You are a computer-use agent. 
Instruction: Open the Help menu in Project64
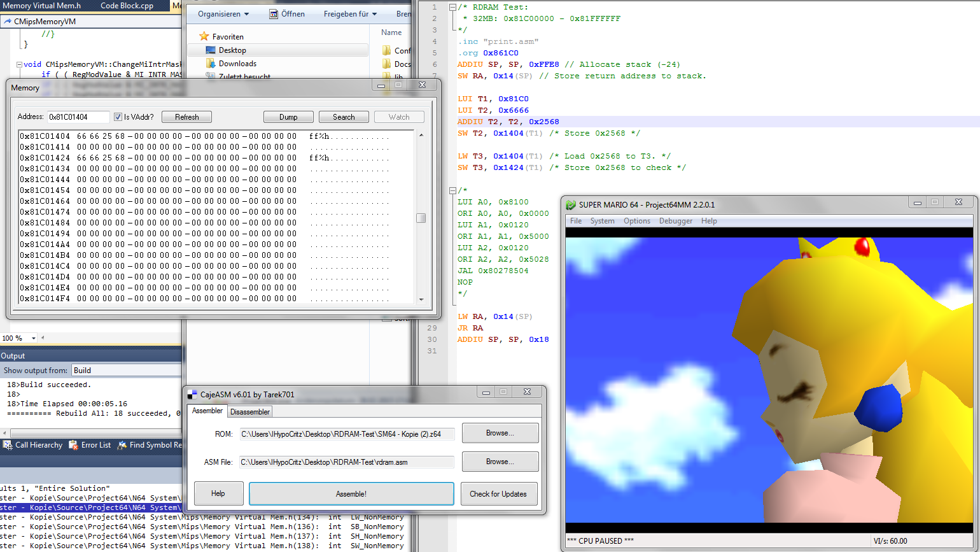click(709, 221)
